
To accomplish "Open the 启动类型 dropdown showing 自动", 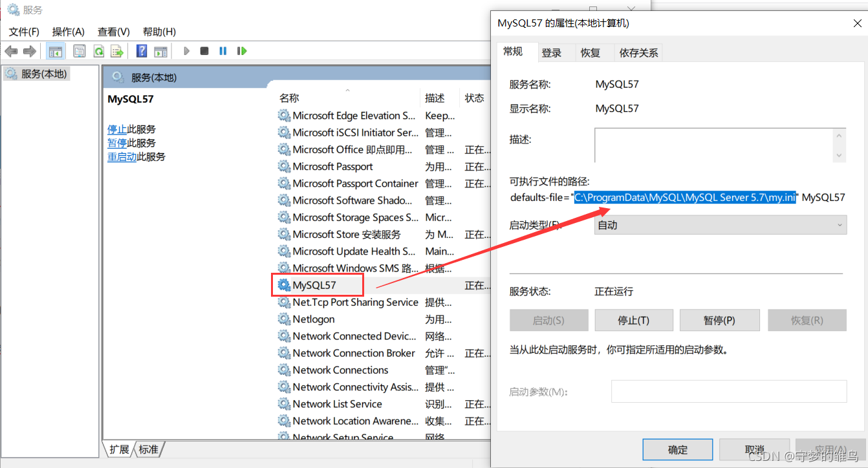I will [x=721, y=225].
